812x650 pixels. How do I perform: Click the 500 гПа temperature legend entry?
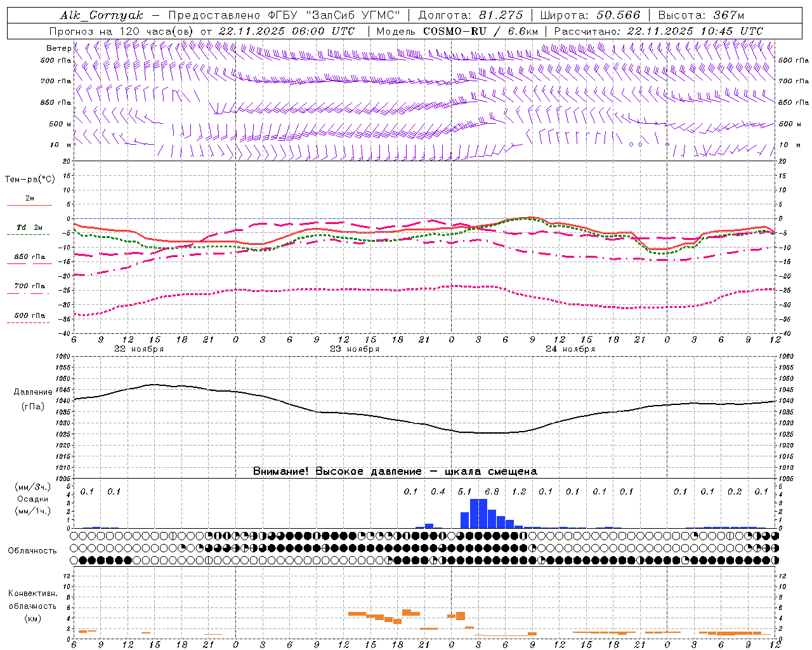tap(29, 315)
